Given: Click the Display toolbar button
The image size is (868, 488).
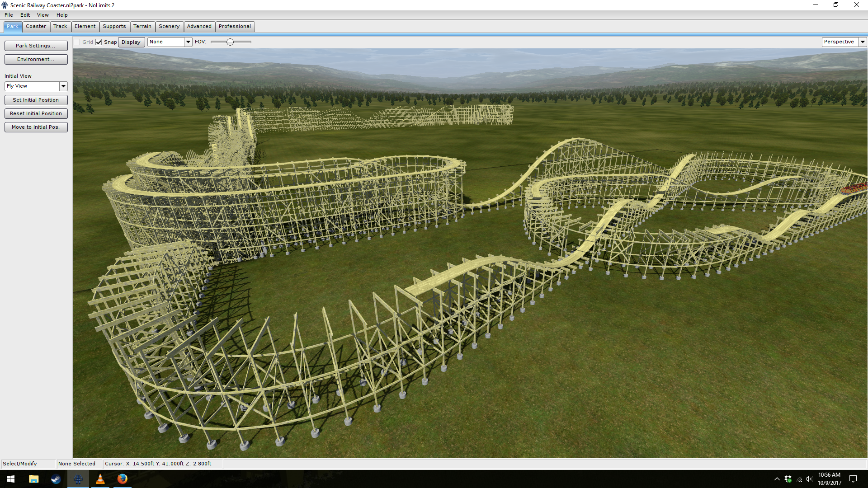Looking at the screenshot, I should tap(131, 42).
